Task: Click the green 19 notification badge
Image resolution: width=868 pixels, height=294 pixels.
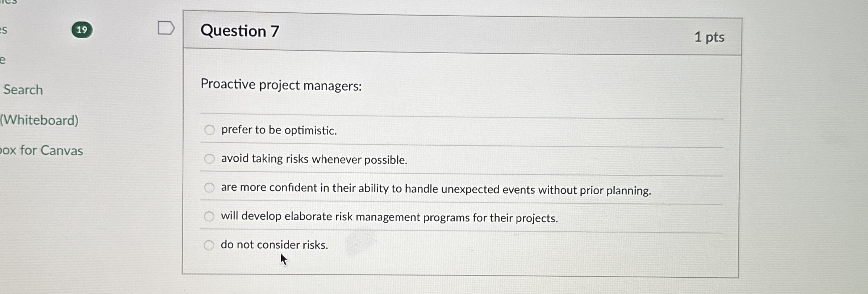Action: point(82,30)
